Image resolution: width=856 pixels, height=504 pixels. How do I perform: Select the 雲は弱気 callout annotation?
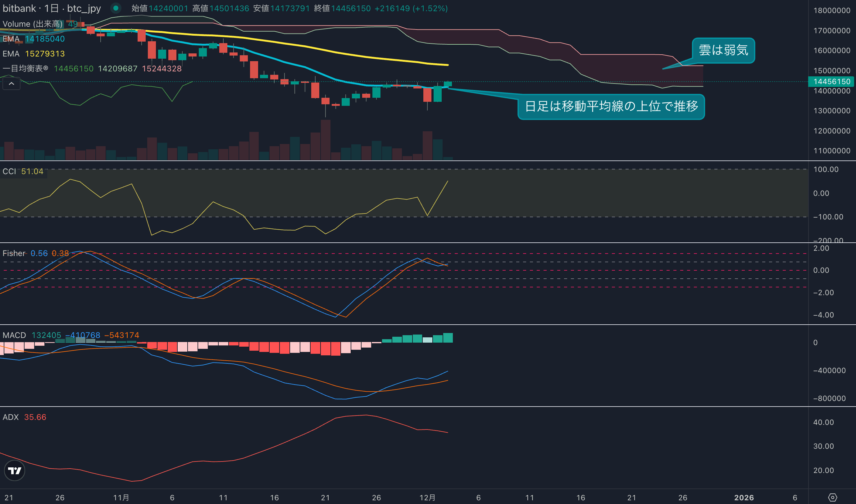click(x=723, y=50)
